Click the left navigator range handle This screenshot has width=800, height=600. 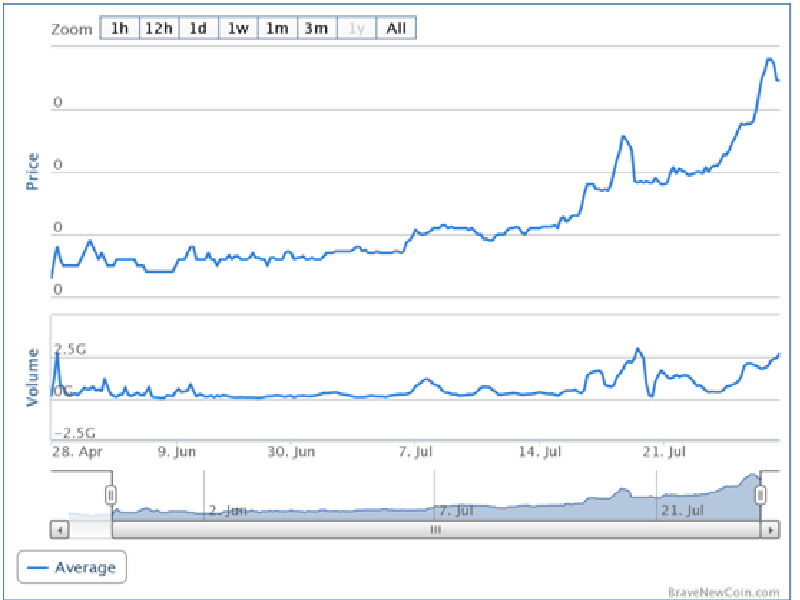(111, 494)
